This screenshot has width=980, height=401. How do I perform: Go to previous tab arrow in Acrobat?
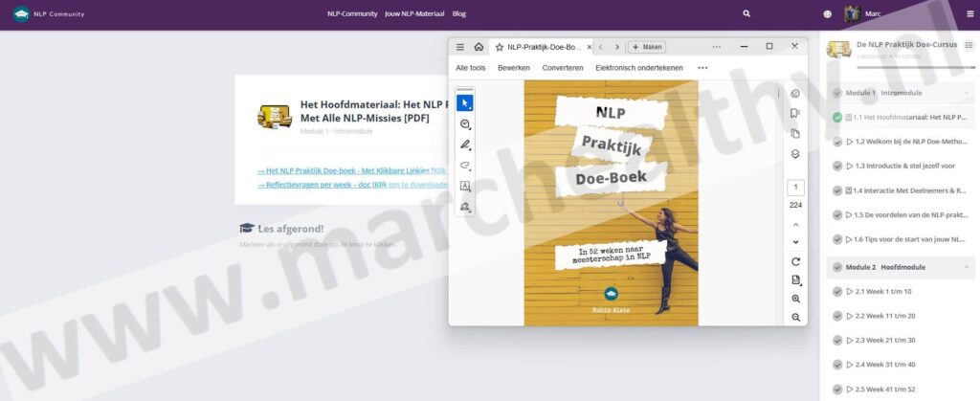(x=601, y=47)
